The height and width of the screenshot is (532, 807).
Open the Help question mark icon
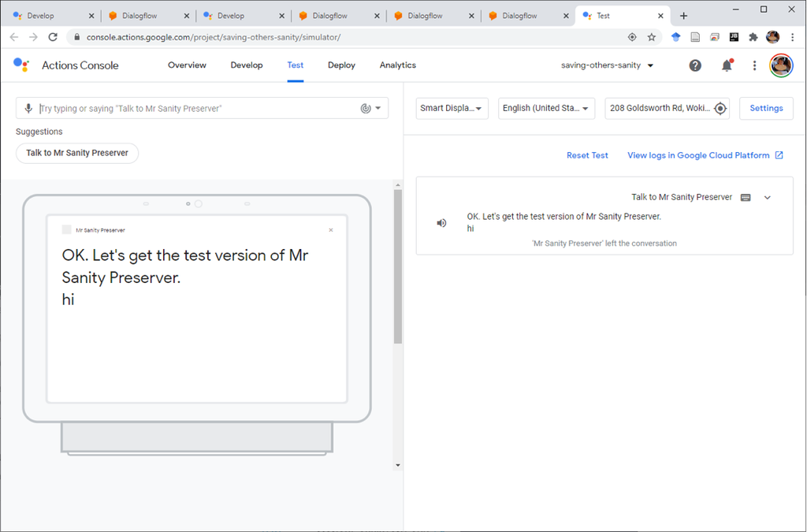pos(695,65)
